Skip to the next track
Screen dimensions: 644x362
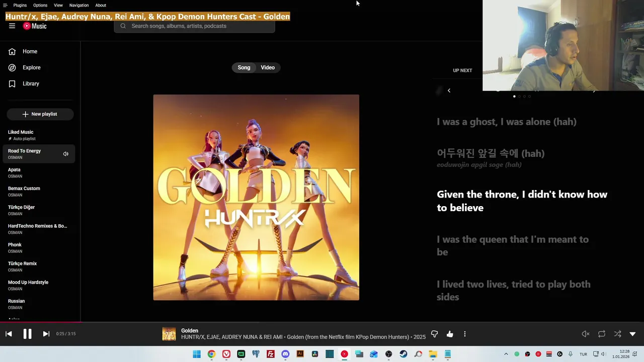(x=46, y=334)
